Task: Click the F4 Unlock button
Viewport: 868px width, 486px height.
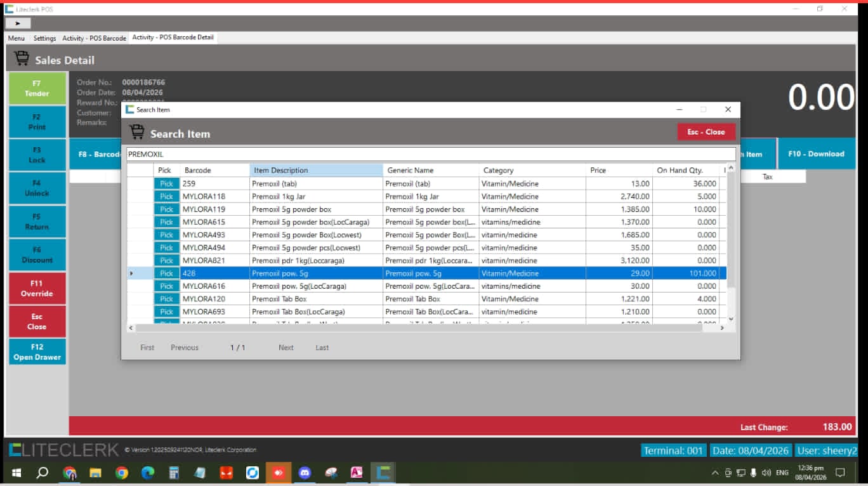Action: tap(37, 188)
